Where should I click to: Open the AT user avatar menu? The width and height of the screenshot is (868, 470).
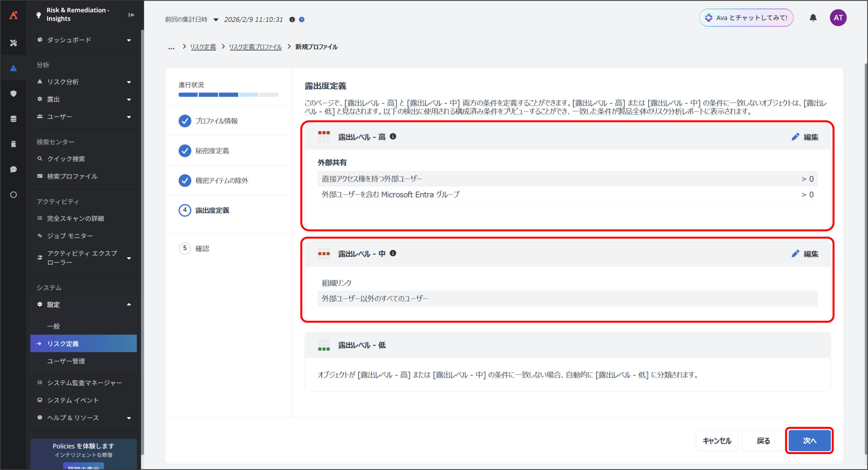[838, 18]
